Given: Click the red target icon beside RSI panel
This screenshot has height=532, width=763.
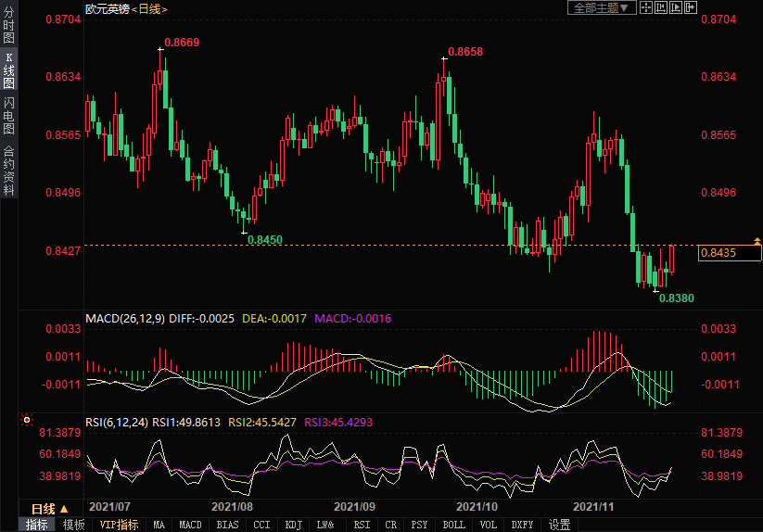Looking at the screenshot, I should (x=27, y=421).
